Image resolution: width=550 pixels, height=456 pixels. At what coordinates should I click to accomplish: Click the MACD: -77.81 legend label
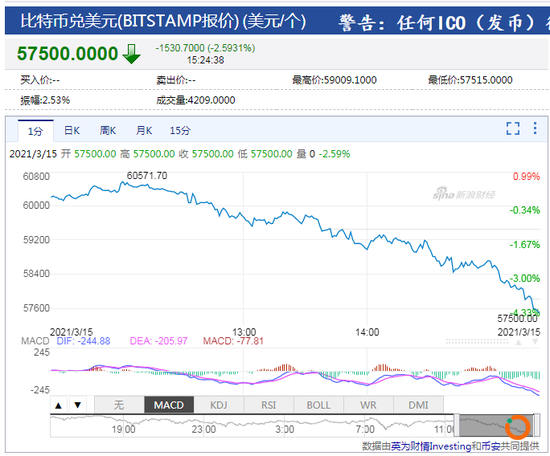click(x=233, y=341)
